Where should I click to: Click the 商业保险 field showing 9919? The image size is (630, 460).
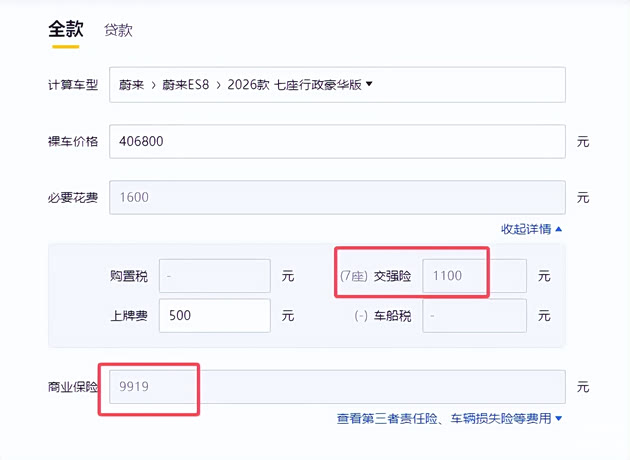pos(336,387)
